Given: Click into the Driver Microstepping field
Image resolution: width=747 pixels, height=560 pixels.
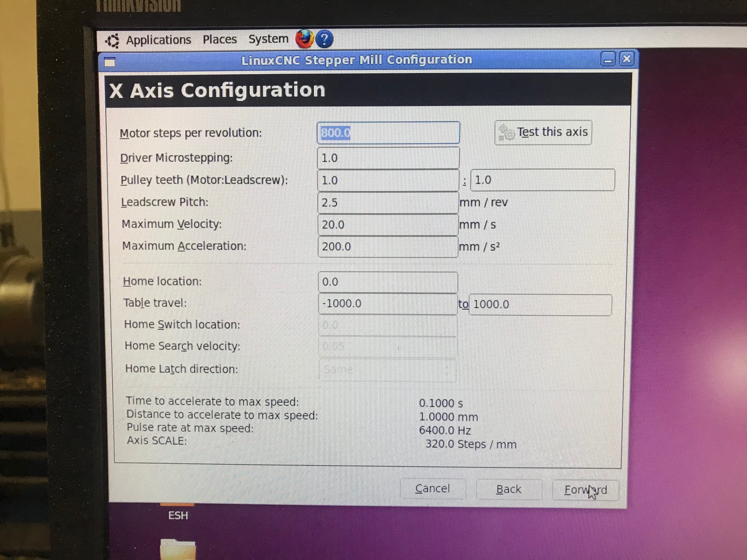Looking at the screenshot, I should click(388, 158).
